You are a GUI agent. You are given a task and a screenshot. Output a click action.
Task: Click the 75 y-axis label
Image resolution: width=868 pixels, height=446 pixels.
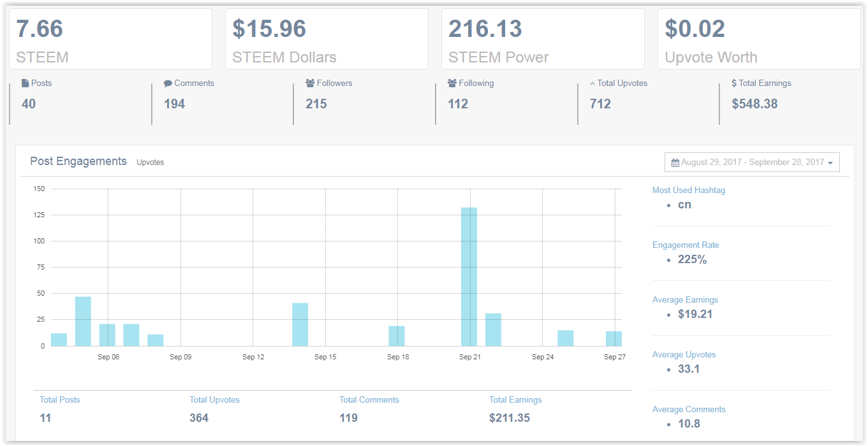click(41, 268)
